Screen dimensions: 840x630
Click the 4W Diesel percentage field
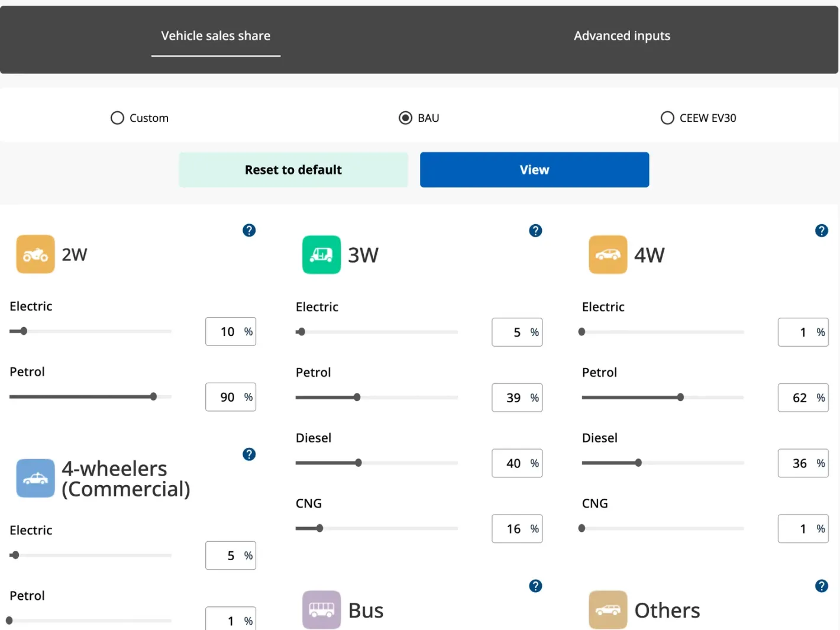pos(803,463)
